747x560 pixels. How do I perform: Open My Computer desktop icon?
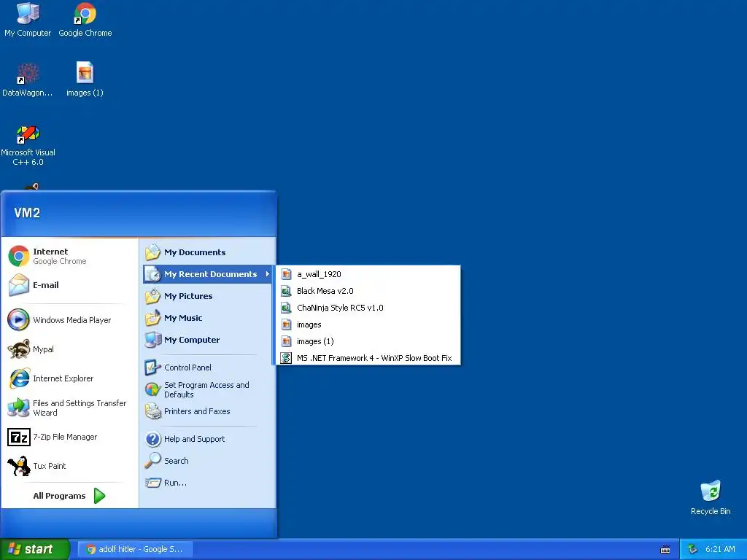click(x=28, y=20)
